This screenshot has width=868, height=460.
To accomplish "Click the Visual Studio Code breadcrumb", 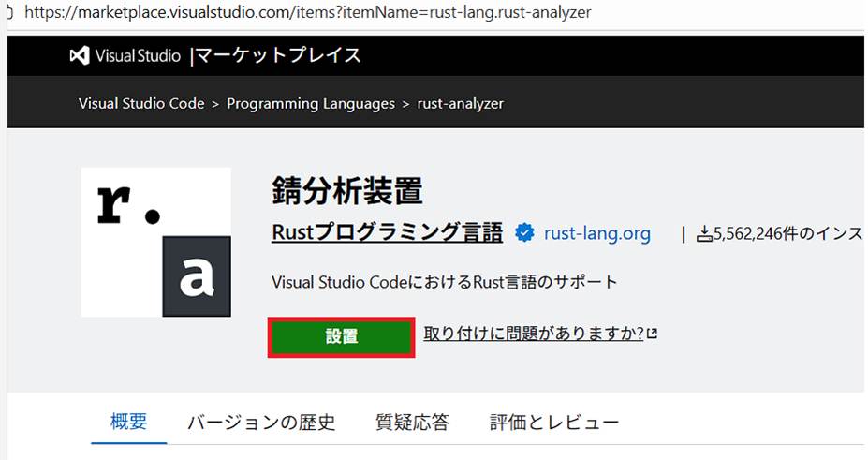I will [140, 103].
